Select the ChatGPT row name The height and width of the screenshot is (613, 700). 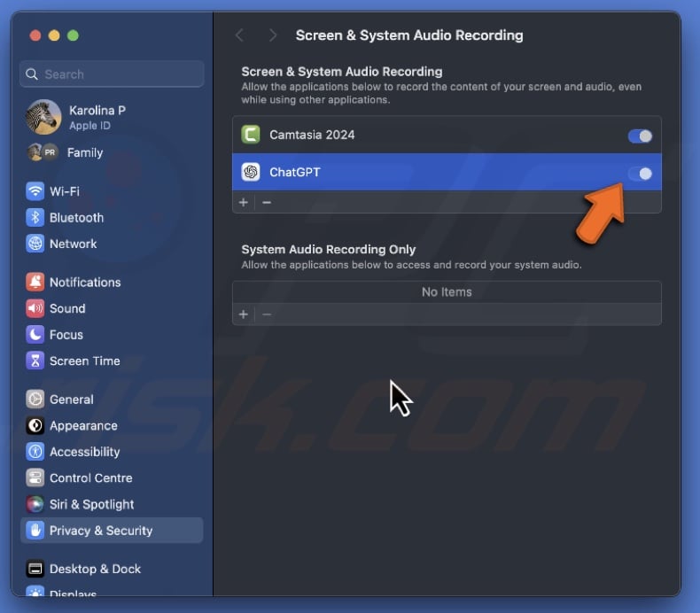[295, 173]
